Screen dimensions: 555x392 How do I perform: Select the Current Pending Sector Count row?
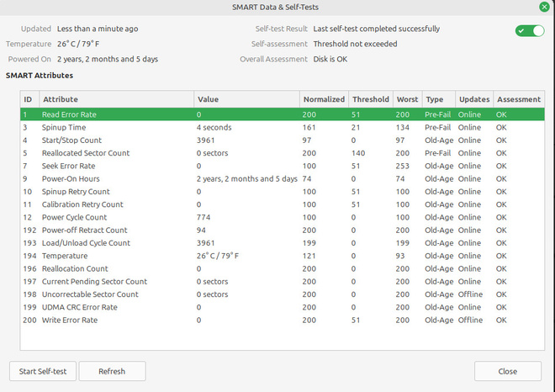282,282
